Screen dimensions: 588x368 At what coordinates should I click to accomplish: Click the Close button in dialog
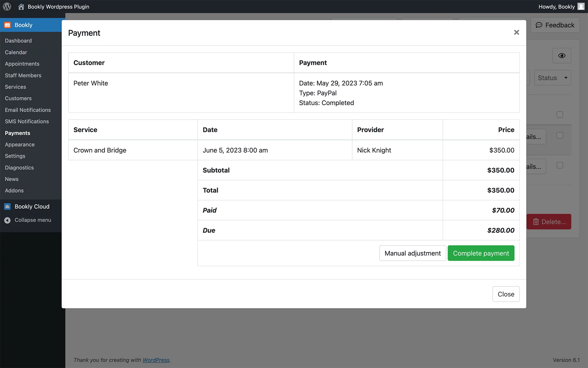click(x=506, y=294)
